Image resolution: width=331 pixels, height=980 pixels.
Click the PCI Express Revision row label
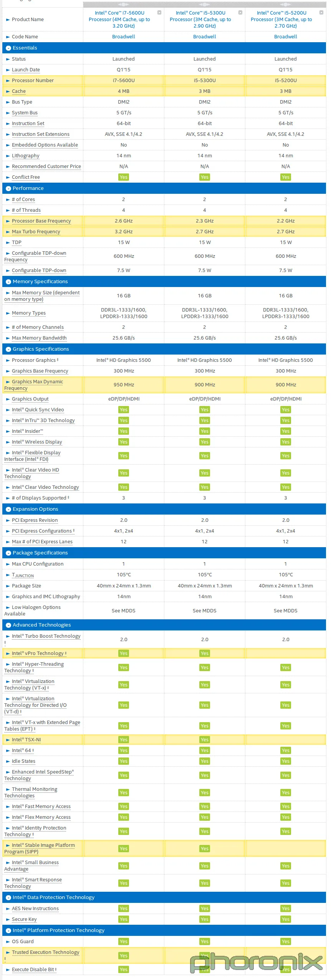click(x=35, y=520)
